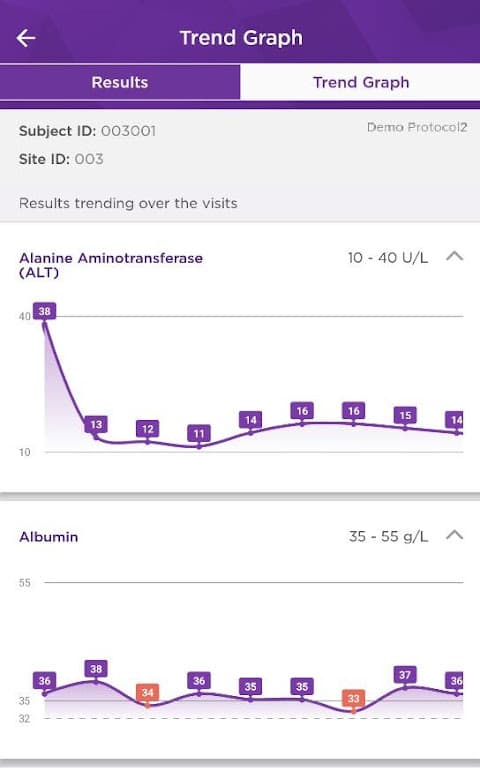Image resolution: width=480 pixels, height=771 pixels.
Task: Tap the back arrow icon
Action: [x=26, y=38]
